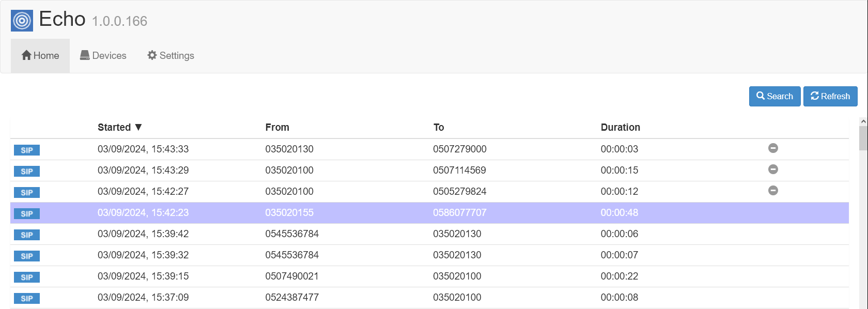The width and height of the screenshot is (868, 309).
Task: Click the SIP badge of highlighted 15:42:23 call
Action: pos(27,214)
